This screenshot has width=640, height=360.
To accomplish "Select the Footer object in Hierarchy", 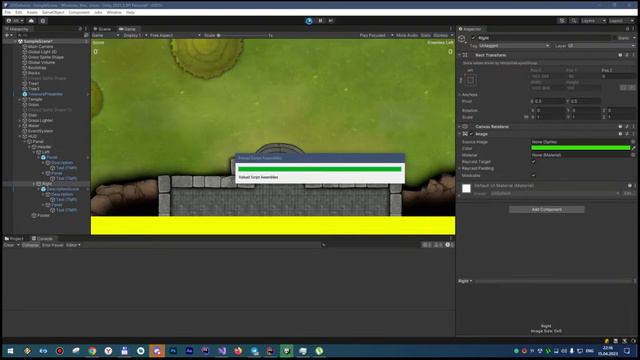I will (x=43, y=215).
